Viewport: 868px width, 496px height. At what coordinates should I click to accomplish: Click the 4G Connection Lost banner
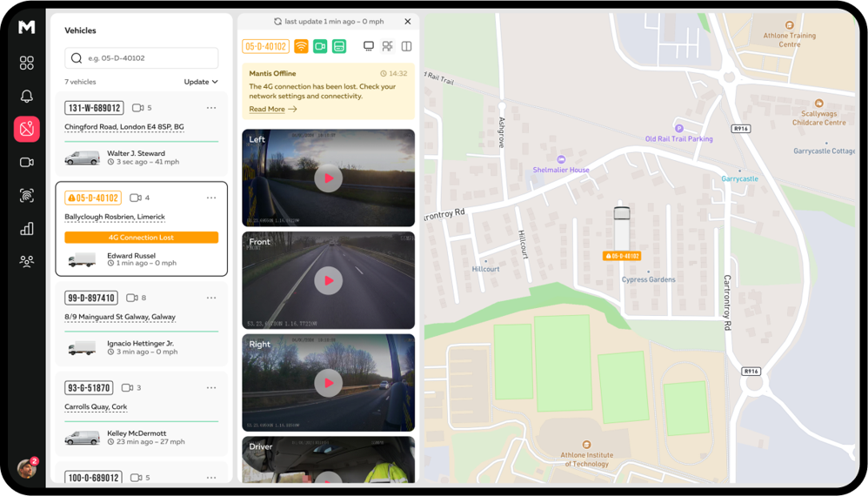click(x=141, y=238)
